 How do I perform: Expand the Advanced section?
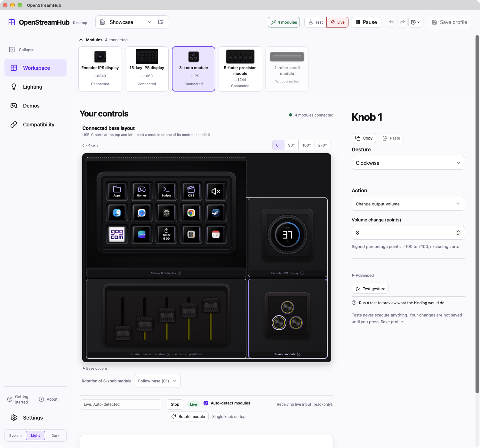[x=363, y=276]
